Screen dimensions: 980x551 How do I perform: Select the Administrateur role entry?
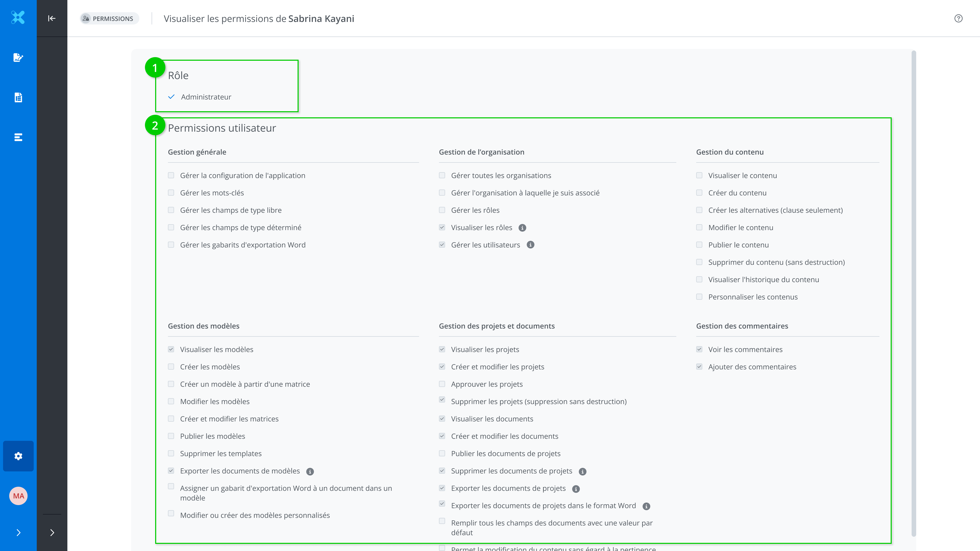[206, 97]
